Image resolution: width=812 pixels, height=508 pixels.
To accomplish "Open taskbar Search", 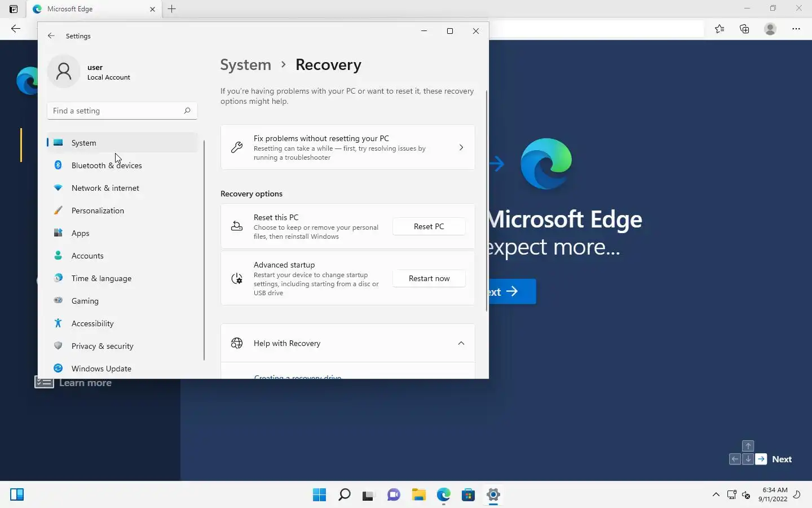I will coord(344,495).
